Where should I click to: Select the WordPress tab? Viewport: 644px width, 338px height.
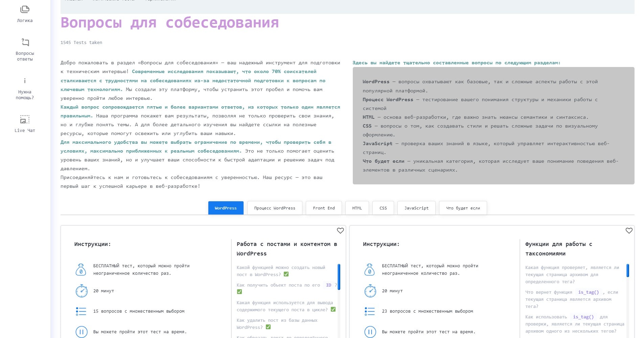(226, 208)
